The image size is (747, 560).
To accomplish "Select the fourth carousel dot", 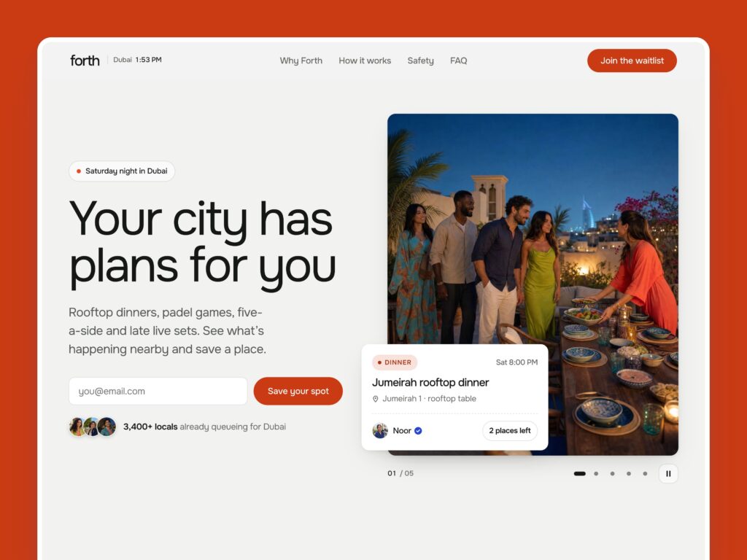I will pos(629,474).
